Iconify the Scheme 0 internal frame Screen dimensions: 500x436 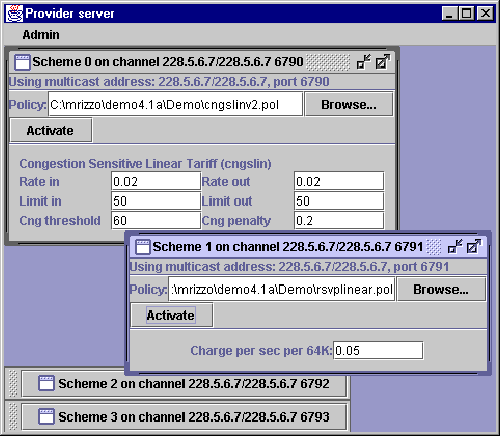363,62
